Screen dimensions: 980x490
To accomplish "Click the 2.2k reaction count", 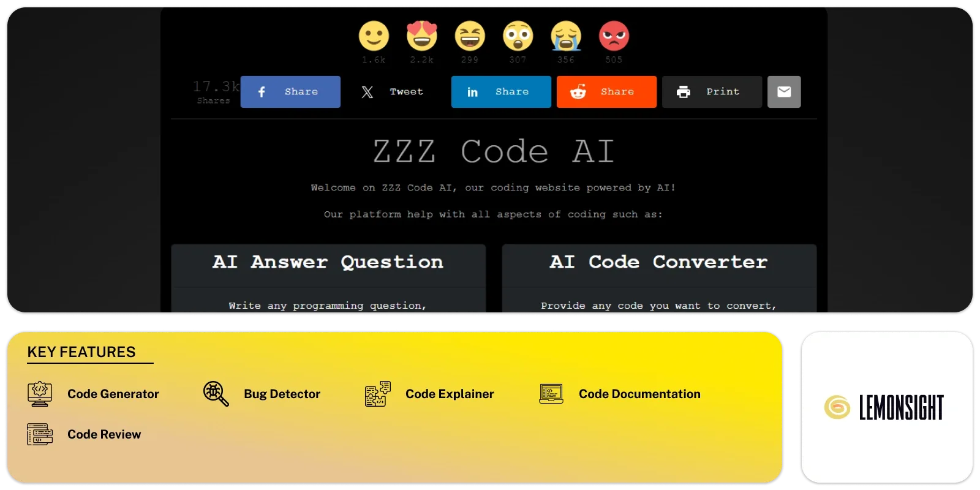I will [x=422, y=59].
